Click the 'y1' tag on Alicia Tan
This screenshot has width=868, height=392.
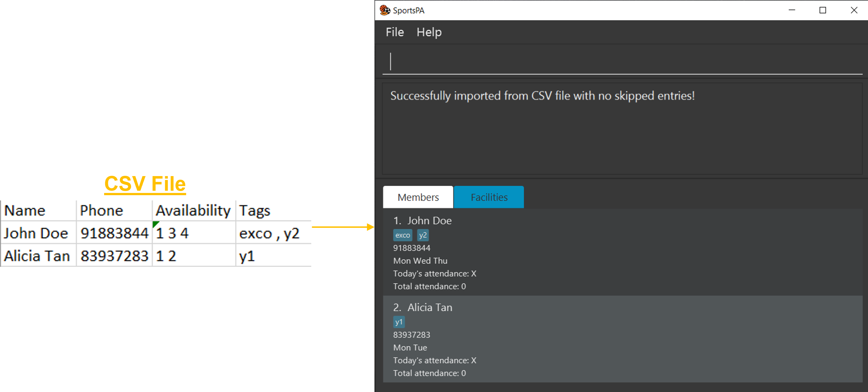[399, 322]
